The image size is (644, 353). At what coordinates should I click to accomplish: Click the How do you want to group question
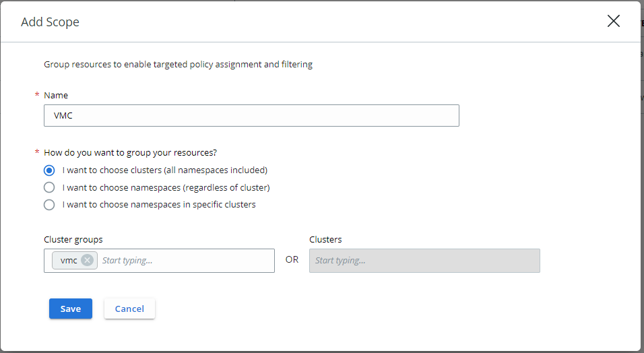(130, 152)
